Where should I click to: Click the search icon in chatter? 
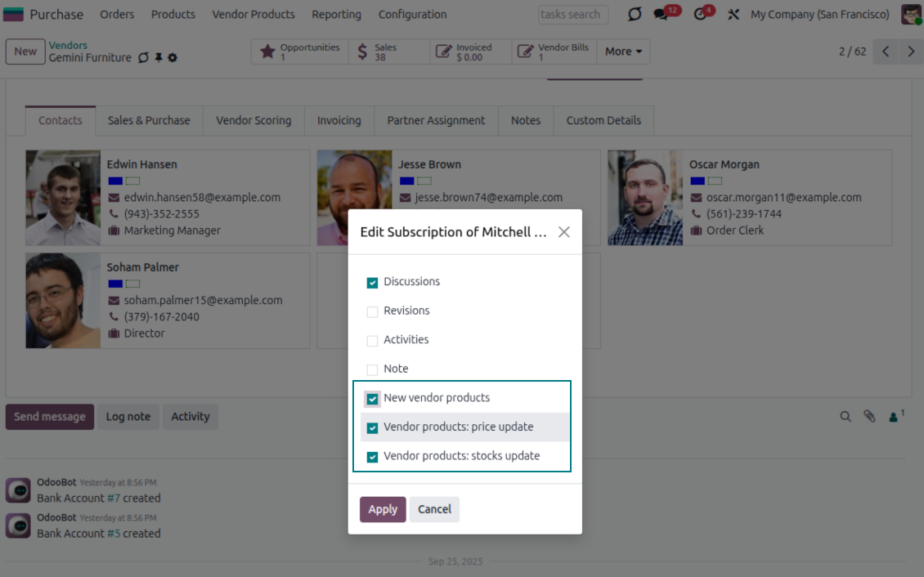[846, 417]
